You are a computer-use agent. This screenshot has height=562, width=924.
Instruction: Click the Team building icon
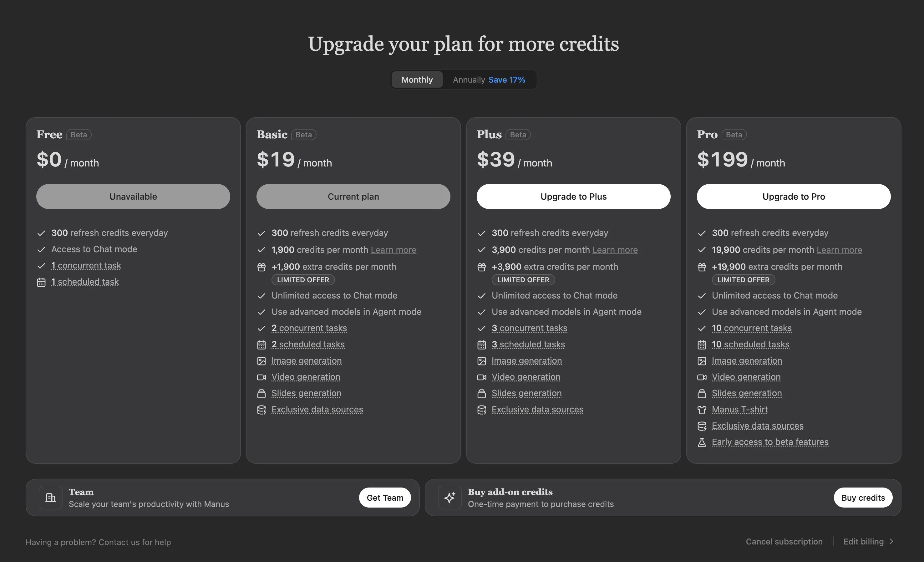pyautogui.click(x=51, y=498)
